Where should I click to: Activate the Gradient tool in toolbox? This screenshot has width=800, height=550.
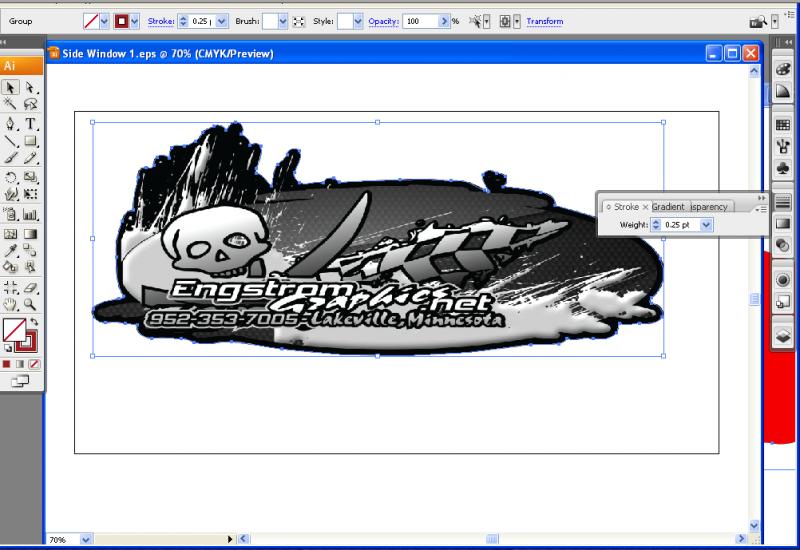[x=31, y=234]
